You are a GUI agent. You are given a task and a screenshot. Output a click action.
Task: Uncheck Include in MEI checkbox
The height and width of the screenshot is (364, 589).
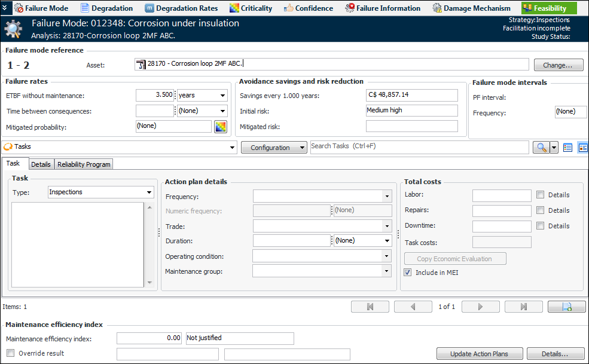[408, 273]
